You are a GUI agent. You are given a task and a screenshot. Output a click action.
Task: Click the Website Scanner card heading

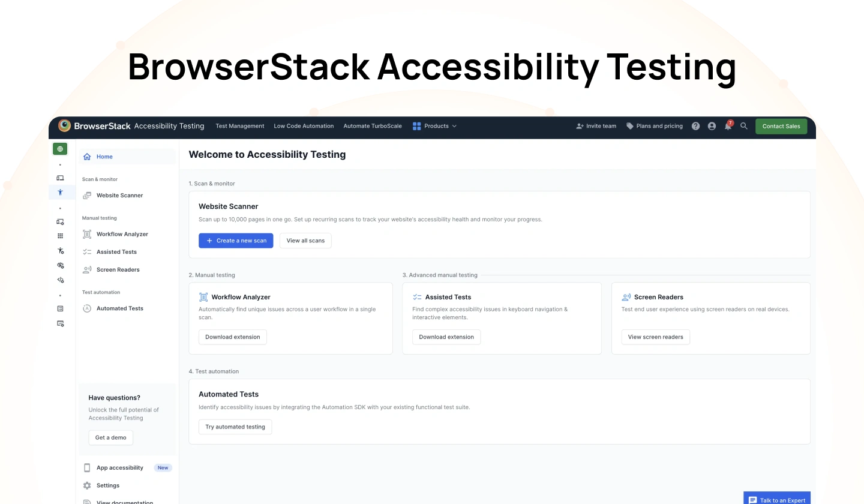229,206
